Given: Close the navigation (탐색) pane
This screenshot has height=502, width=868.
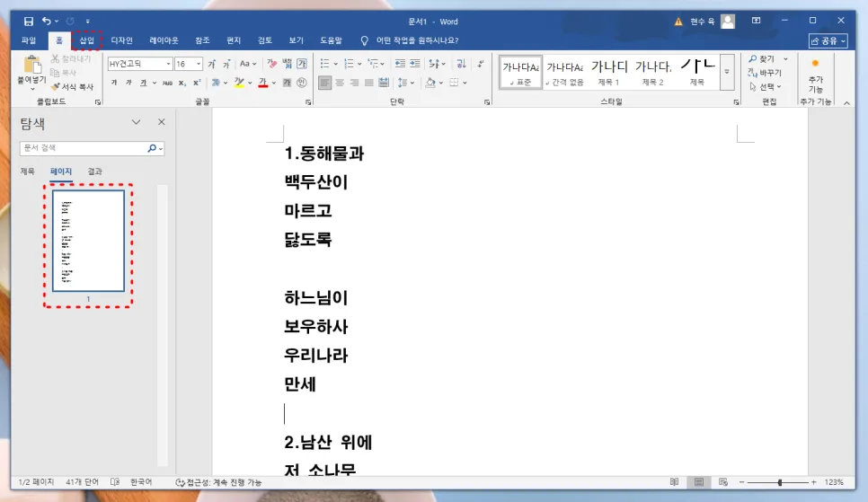Looking at the screenshot, I should (161, 122).
